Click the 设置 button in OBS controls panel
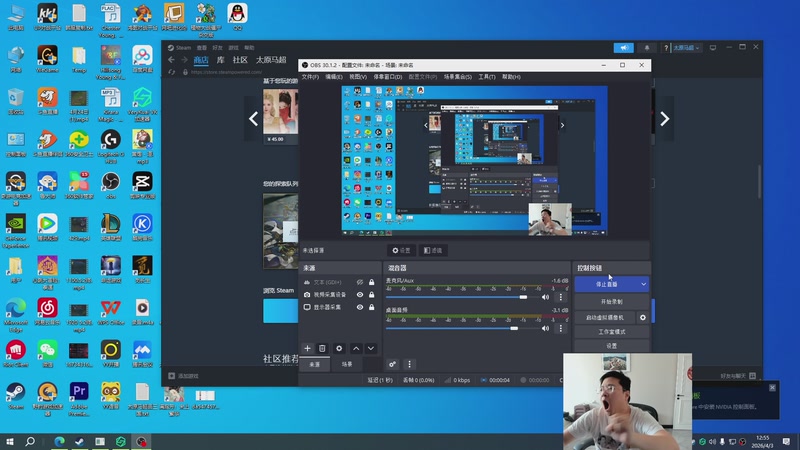Image resolution: width=800 pixels, height=450 pixels. [612, 346]
